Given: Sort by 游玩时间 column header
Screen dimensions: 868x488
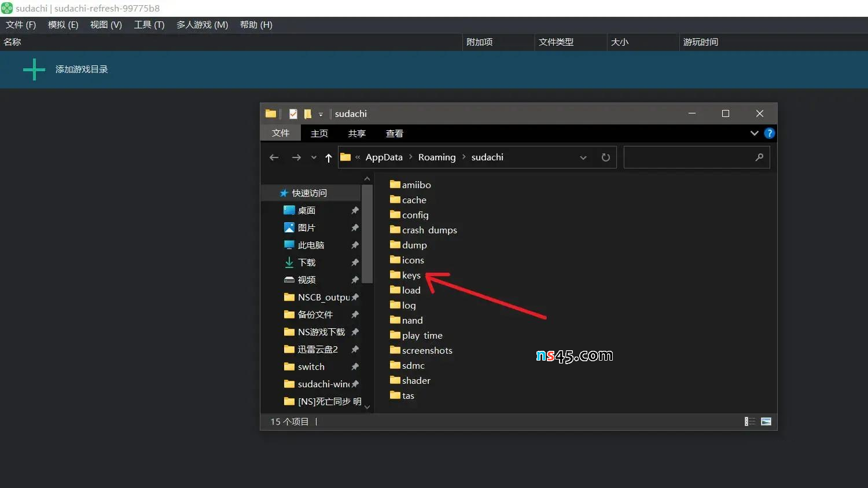Looking at the screenshot, I should click(700, 42).
